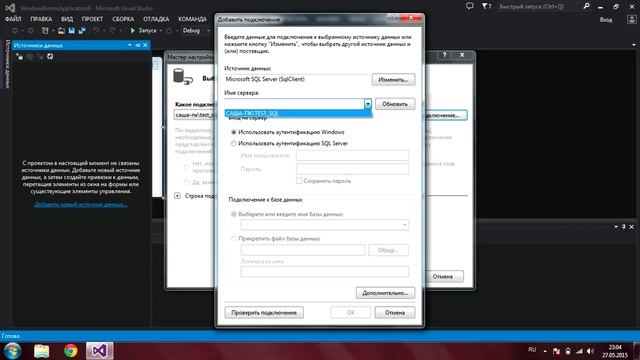
Task: Start debugging with the Запуск play button
Action: pyautogui.click(x=143, y=31)
